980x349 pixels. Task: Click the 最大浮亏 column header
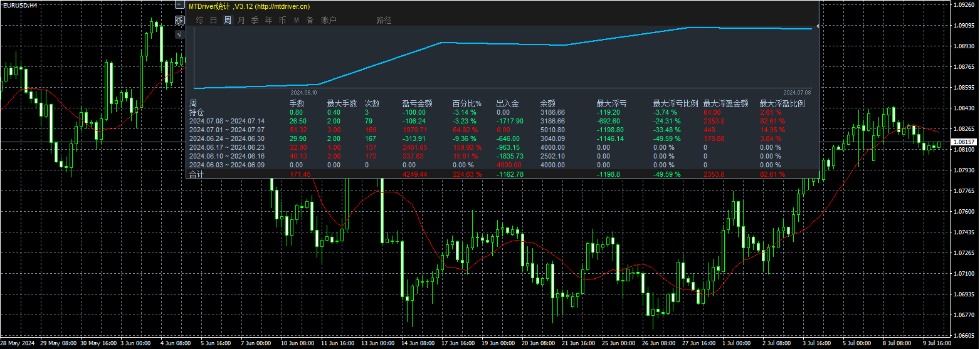[x=611, y=103]
